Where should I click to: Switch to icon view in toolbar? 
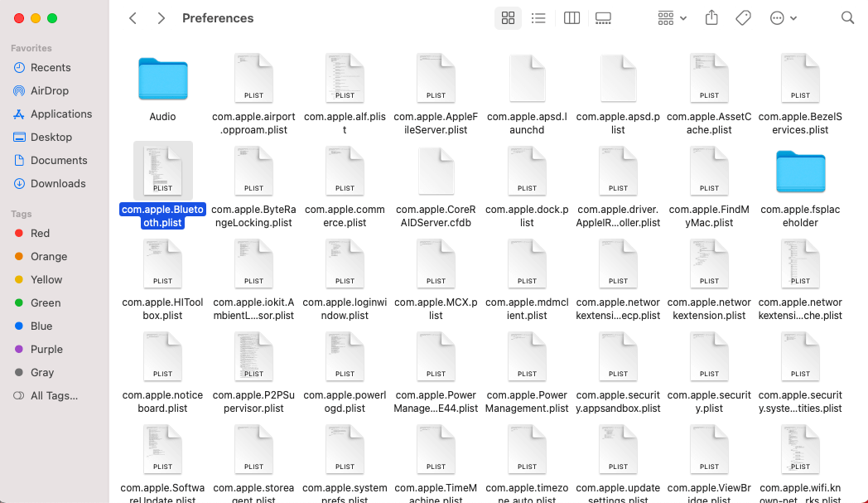pos(509,18)
